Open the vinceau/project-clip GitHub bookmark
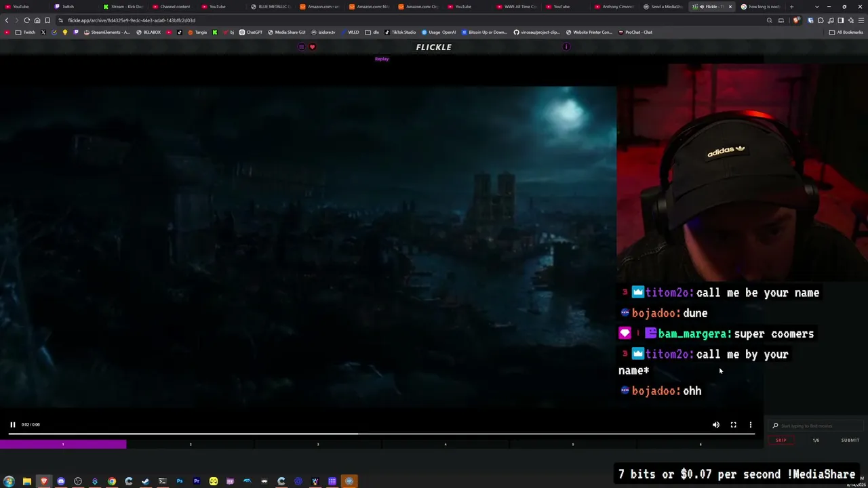Image resolution: width=868 pixels, height=488 pixels. pyautogui.click(x=536, y=33)
